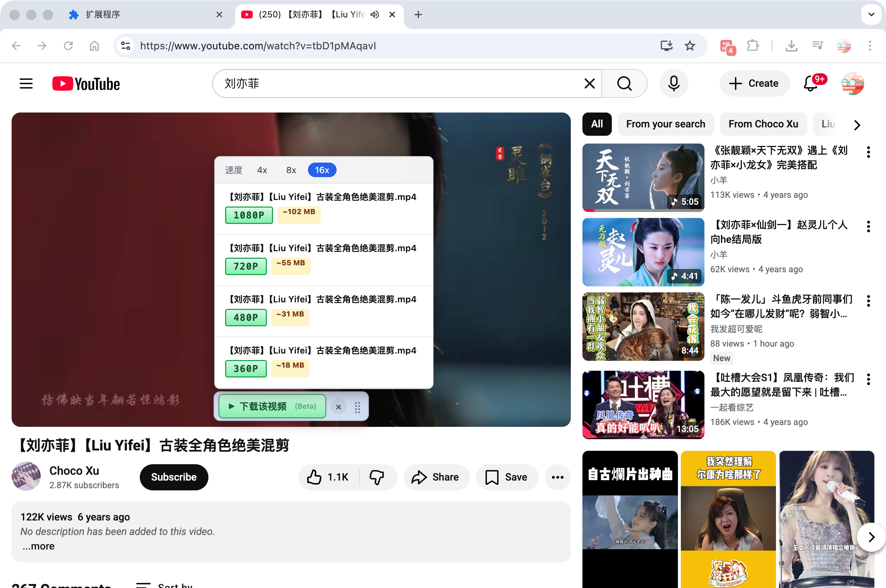Play the 吐槽大会 13:05 thumbnail
Image resolution: width=886 pixels, height=588 pixels.
[643, 405]
